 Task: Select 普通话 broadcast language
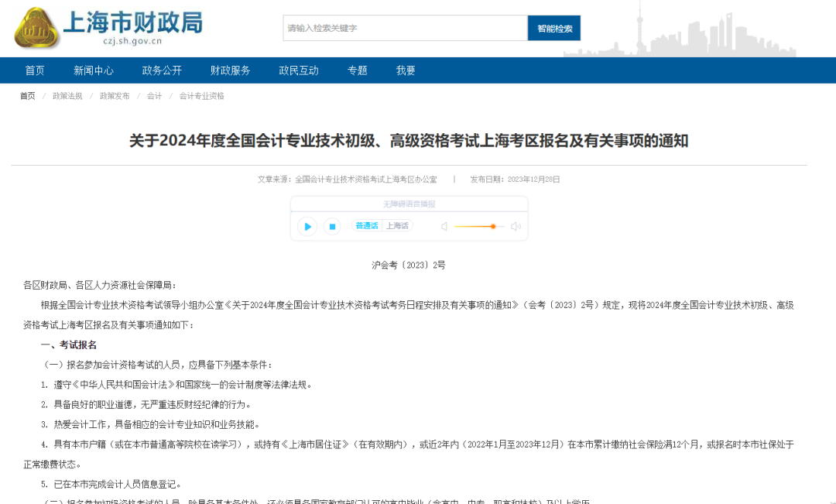[366, 225]
